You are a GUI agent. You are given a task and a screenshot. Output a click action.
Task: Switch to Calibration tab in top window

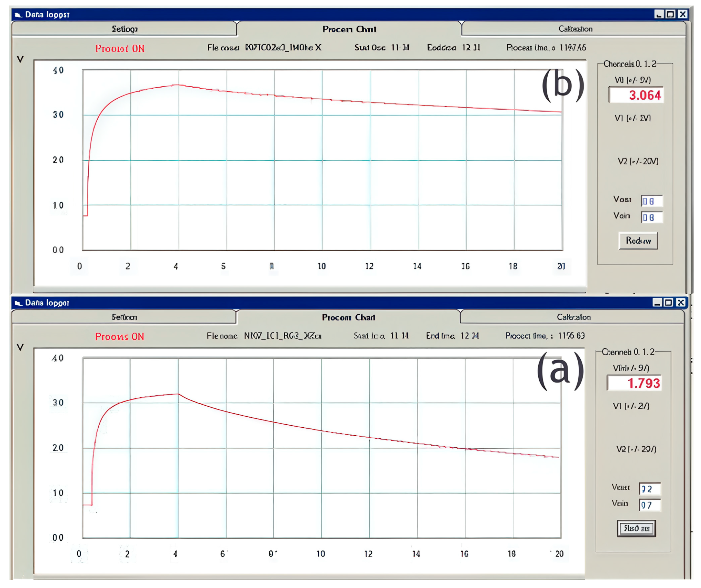point(575,29)
